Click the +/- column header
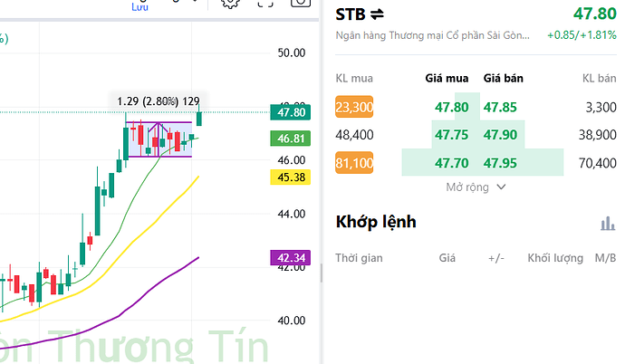Viewport: 625px width, 364px height. pos(496,258)
